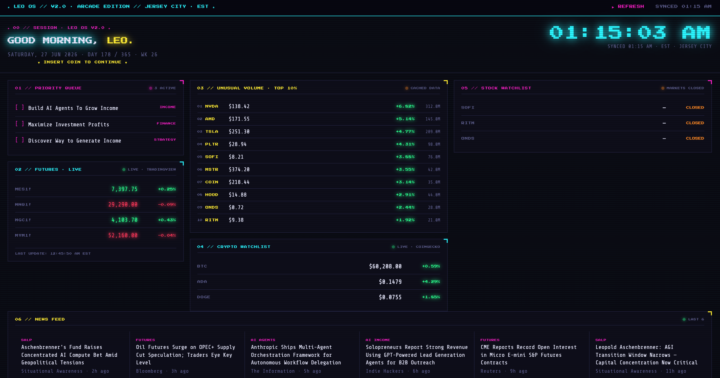Open the Anthropic Multi-Agent Orchestration article

(x=296, y=355)
